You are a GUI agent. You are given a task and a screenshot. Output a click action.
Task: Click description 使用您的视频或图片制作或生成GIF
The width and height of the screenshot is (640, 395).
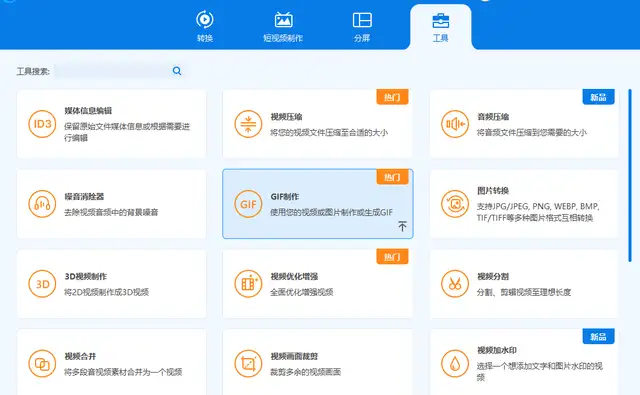(331, 212)
